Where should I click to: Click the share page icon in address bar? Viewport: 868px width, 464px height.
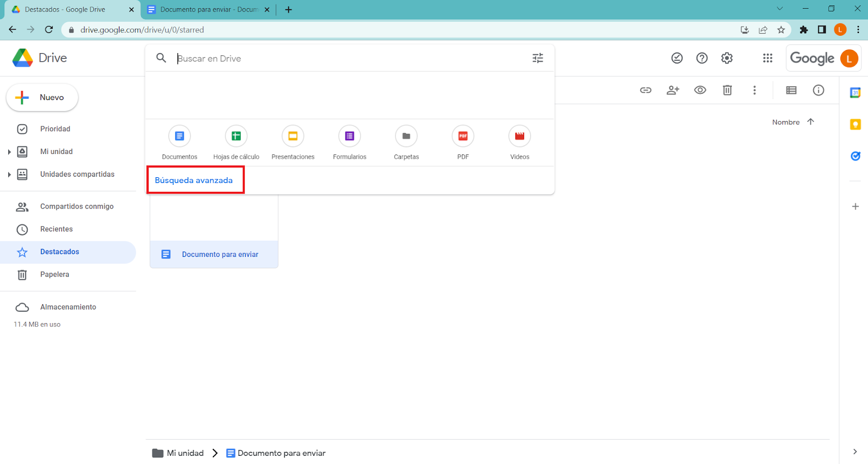(763, 30)
